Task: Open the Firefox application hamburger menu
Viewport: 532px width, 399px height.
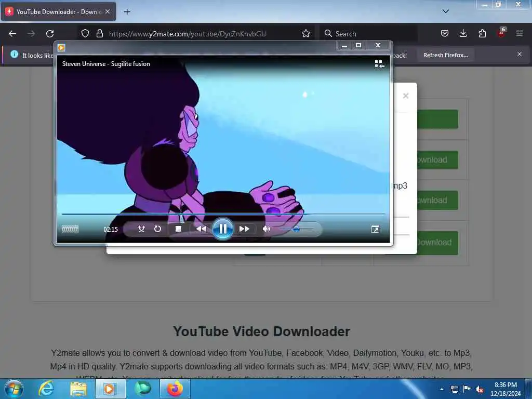Action: [520, 33]
